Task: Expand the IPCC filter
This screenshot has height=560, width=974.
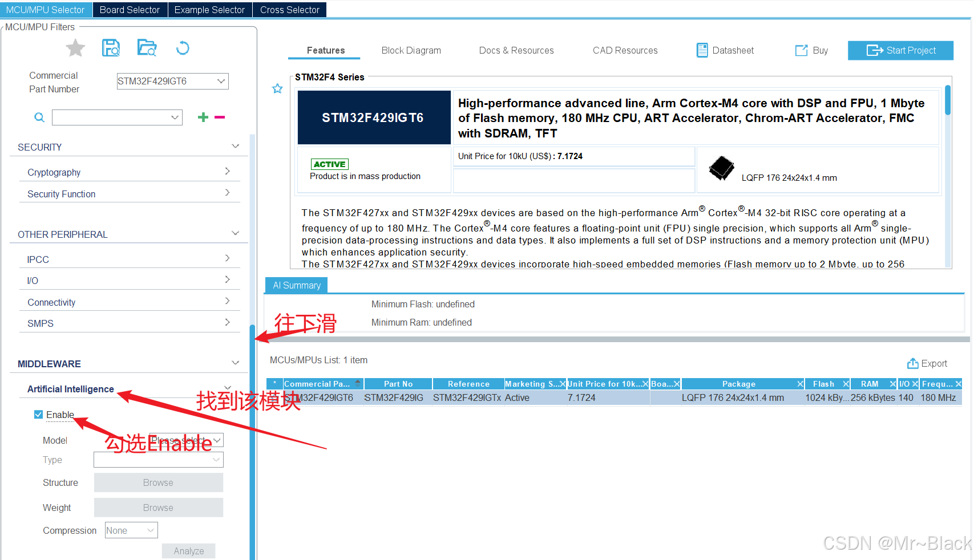Action: (x=227, y=258)
